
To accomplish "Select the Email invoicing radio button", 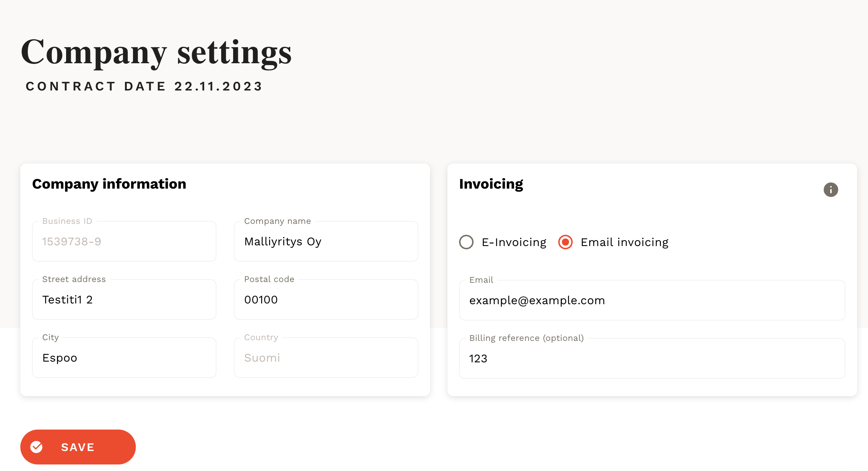I will [565, 242].
